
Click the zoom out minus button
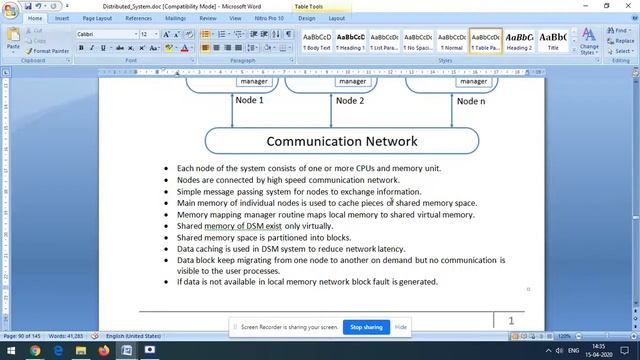tap(578, 336)
